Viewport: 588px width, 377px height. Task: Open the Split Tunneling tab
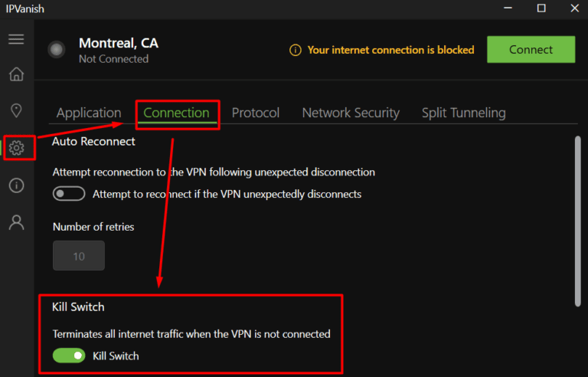(x=463, y=113)
